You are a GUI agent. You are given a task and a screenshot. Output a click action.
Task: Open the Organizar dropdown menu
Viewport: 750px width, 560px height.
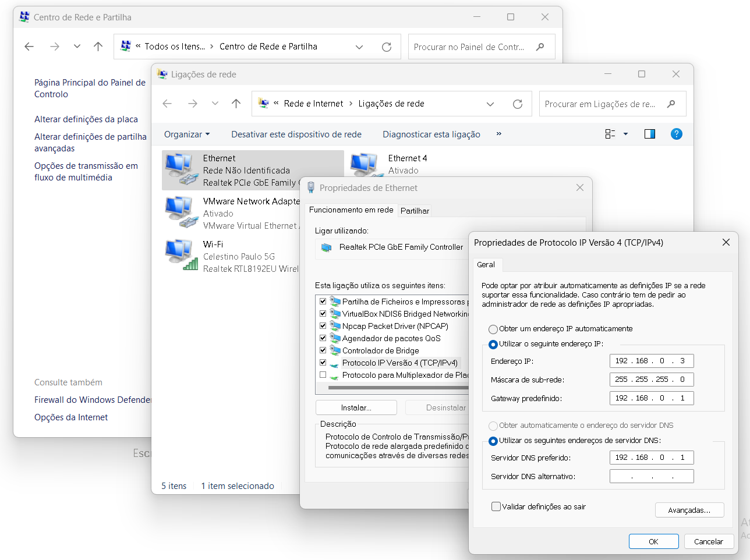coord(186,134)
